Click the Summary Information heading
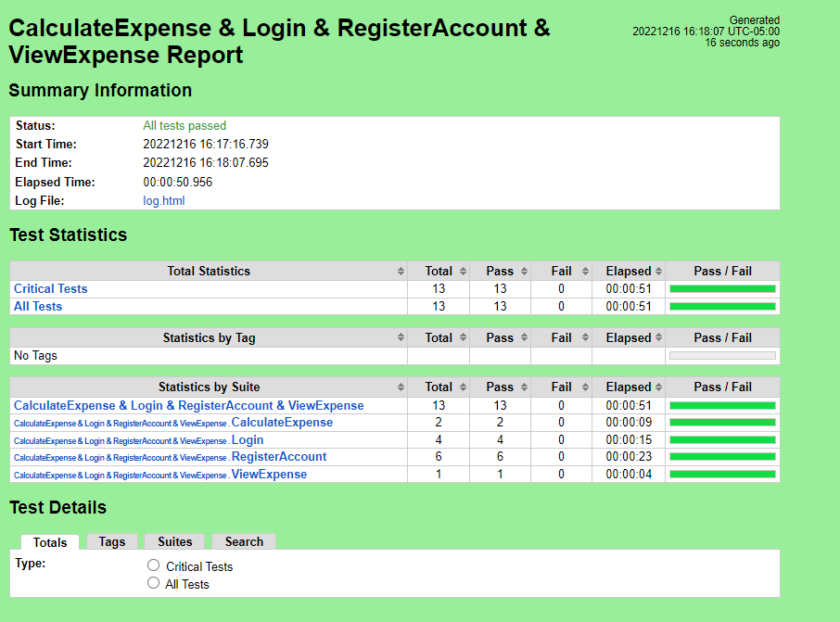The width and height of the screenshot is (840, 622). [100, 90]
